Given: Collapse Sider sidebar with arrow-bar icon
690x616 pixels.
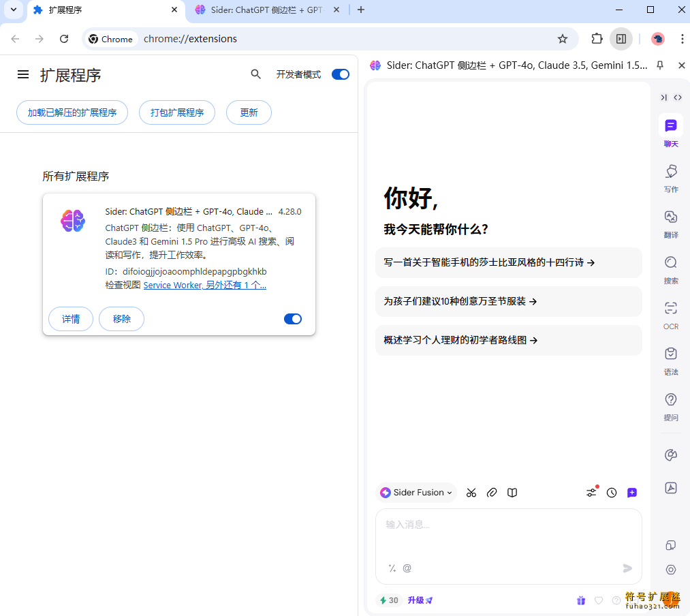Looking at the screenshot, I should point(663,97).
